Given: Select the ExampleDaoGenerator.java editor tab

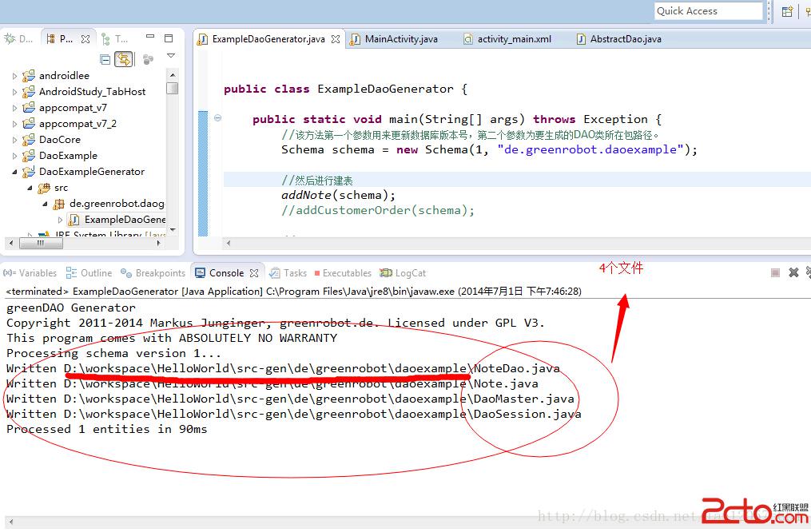Looking at the screenshot, I should tap(268, 39).
